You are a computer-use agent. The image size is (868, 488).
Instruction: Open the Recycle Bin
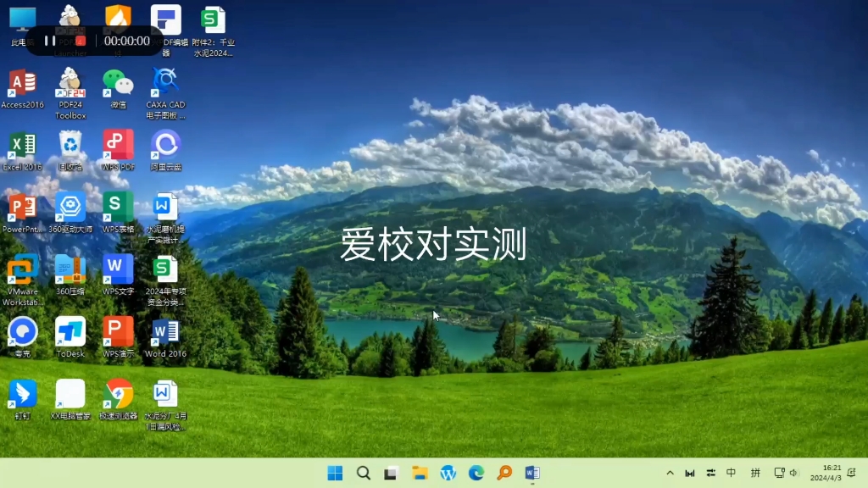click(x=70, y=146)
